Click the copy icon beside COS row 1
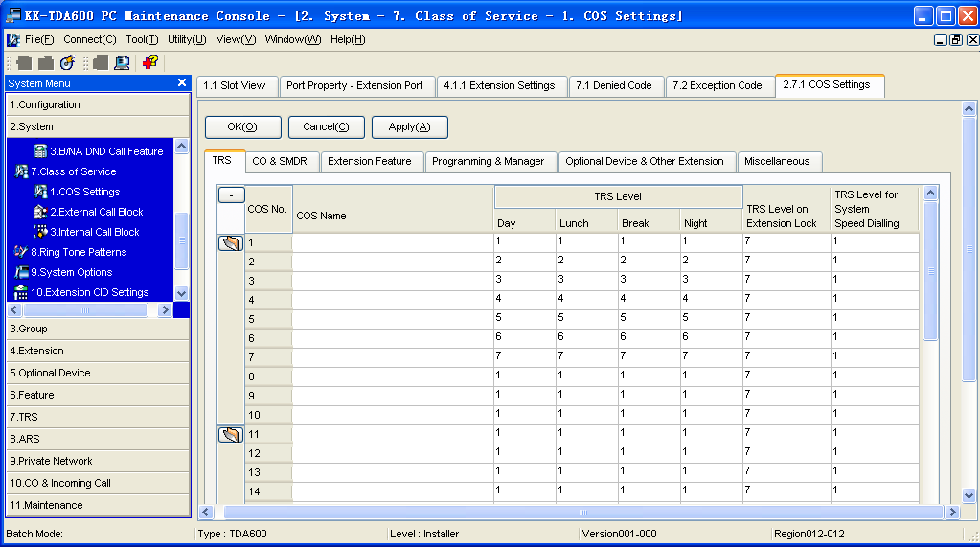 pos(231,242)
